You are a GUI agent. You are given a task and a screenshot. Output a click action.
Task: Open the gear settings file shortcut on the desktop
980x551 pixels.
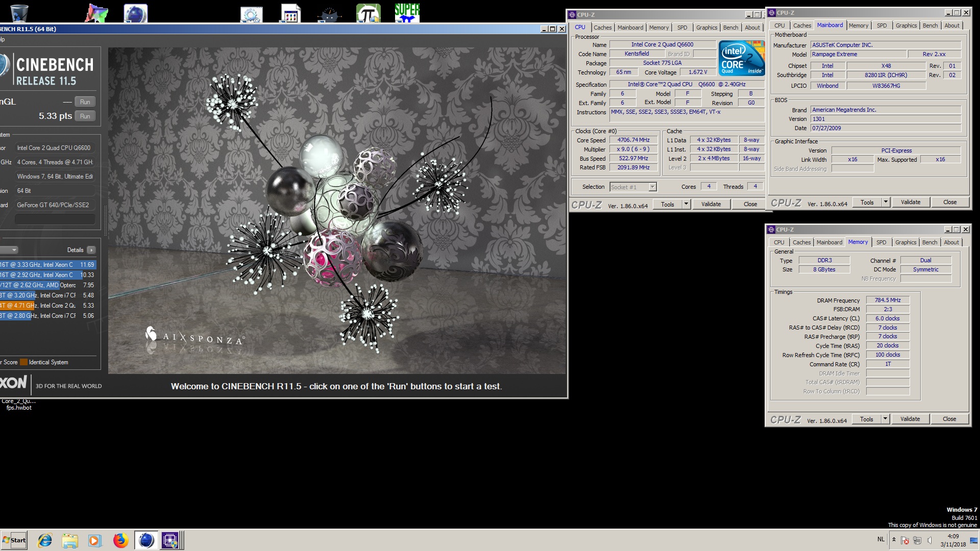click(251, 14)
